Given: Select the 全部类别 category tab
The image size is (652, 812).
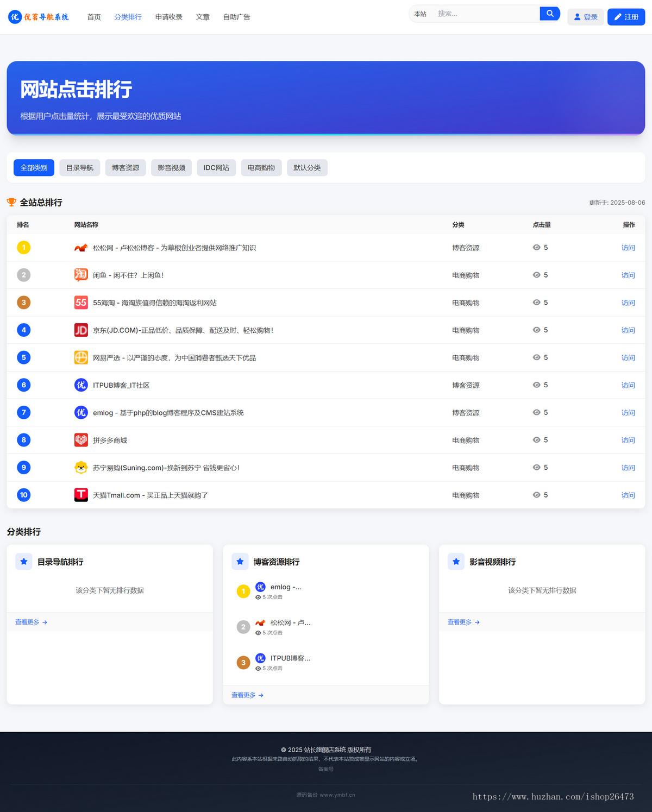Looking at the screenshot, I should click(x=34, y=168).
